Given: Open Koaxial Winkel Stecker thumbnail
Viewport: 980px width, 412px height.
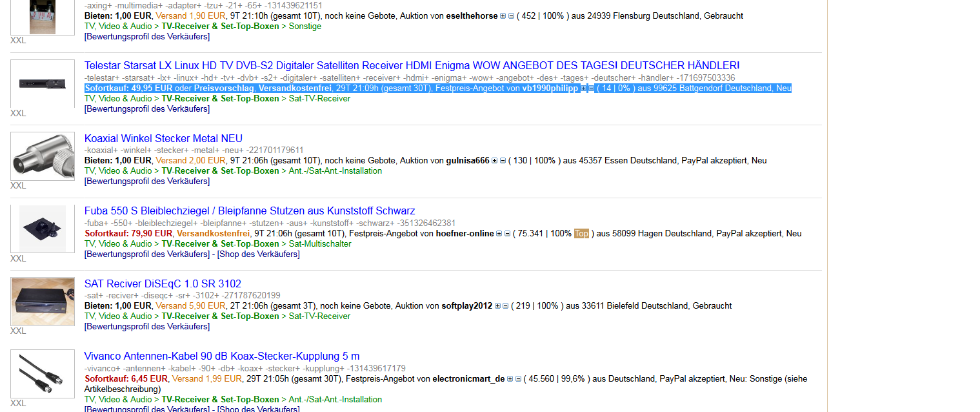Looking at the screenshot, I should pyautogui.click(x=43, y=156).
